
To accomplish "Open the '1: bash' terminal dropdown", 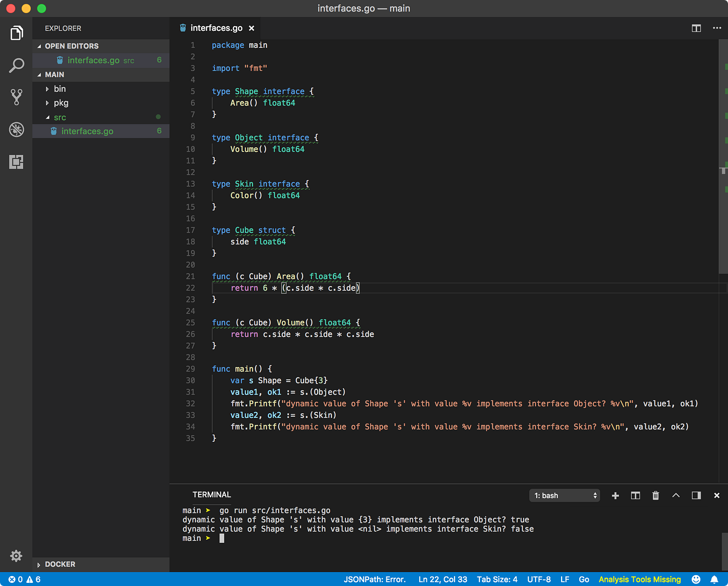I will click(565, 495).
